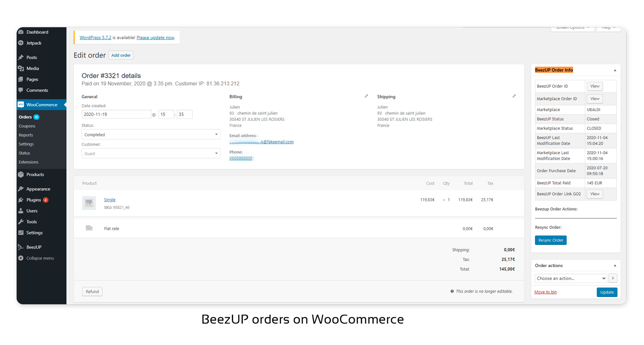View the BeezUP Order ID
644x345 pixels.
click(x=595, y=86)
